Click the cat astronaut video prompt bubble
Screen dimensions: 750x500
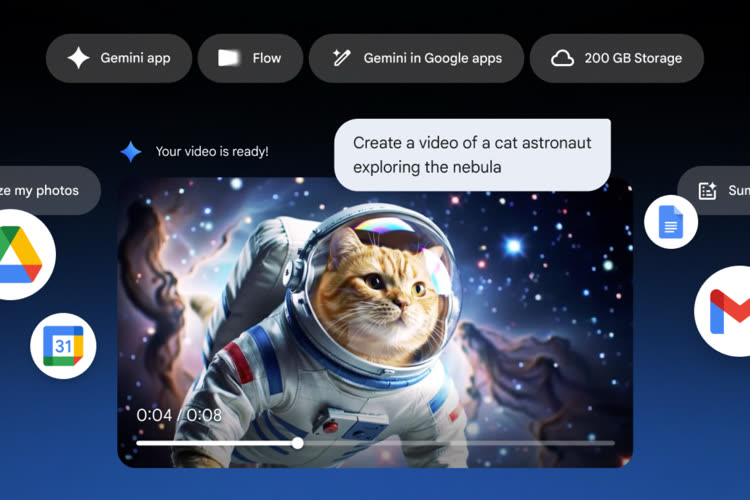[472, 155]
